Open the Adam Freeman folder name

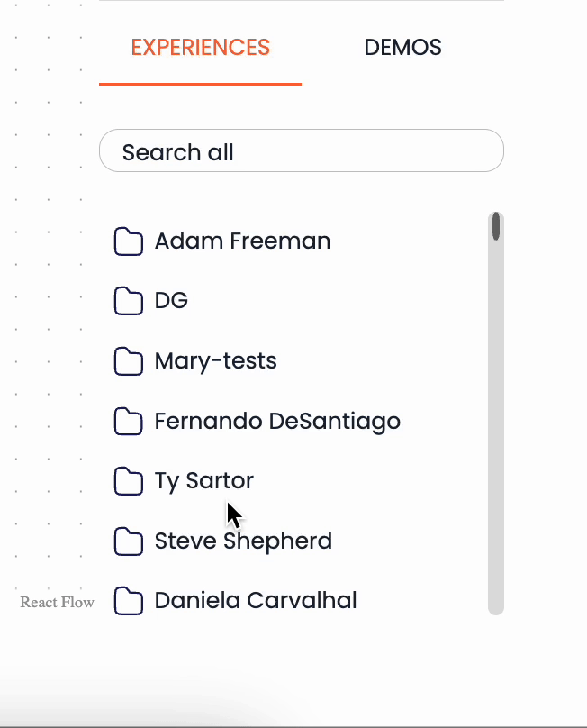click(243, 241)
